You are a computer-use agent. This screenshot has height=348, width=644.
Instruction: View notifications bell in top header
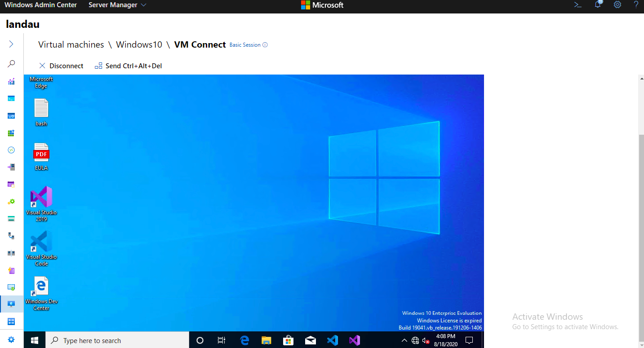(598, 4)
